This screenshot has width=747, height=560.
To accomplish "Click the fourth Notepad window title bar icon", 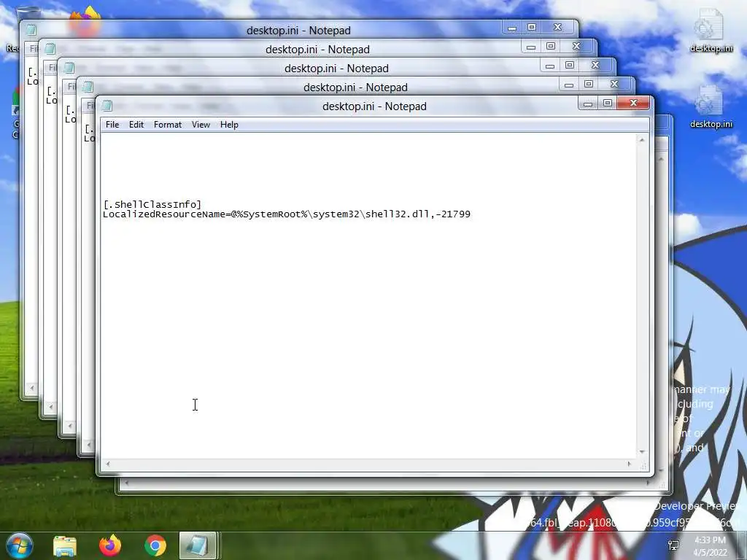I will click(x=88, y=87).
